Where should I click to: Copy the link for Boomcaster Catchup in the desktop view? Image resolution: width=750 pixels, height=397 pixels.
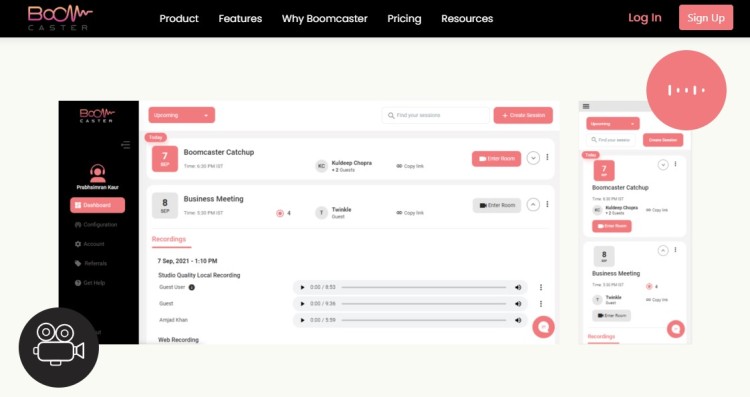[x=410, y=166]
